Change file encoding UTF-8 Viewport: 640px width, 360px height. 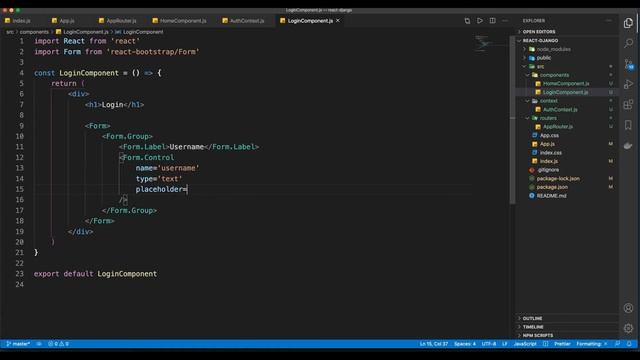click(489, 344)
